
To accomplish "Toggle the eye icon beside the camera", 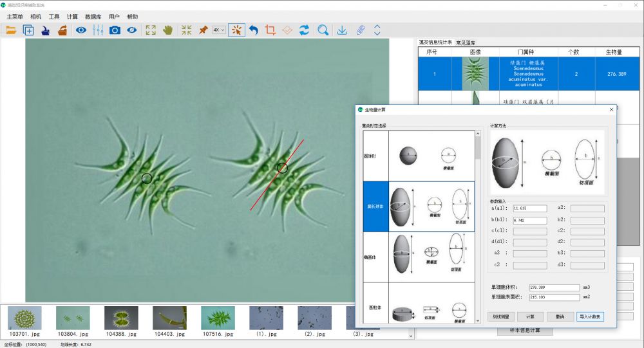I will (x=131, y=30).
